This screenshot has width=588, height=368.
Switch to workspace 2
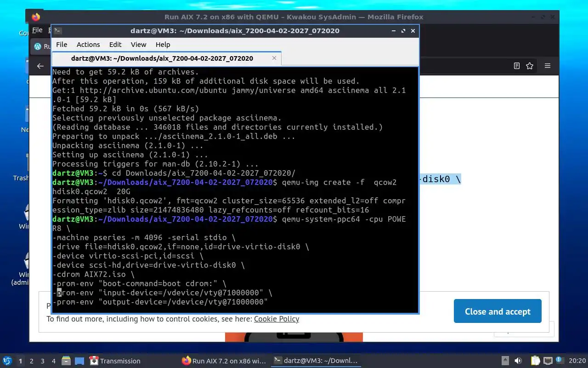click(32, 361)
